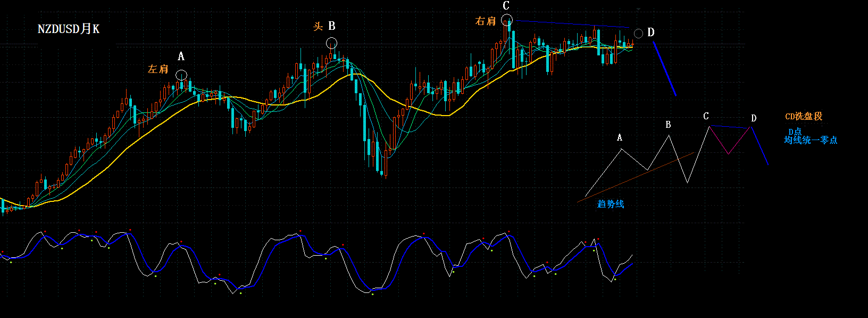This screenshot has width=868, height=318.
Task: Select the orange 右肩 label
Action: pyautogui.click(x=486, y=21)
